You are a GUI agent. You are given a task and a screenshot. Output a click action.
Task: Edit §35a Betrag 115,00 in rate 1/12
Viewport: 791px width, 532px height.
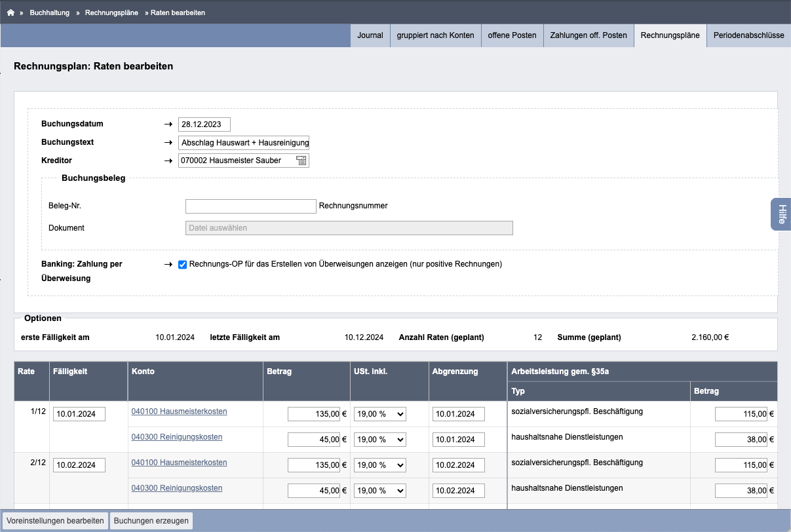(x=741, y=414)
